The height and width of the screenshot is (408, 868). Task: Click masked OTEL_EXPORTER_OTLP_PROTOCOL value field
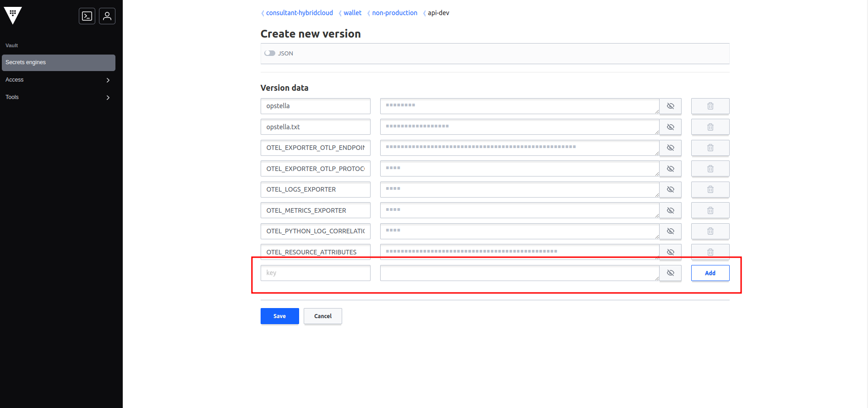519,169
